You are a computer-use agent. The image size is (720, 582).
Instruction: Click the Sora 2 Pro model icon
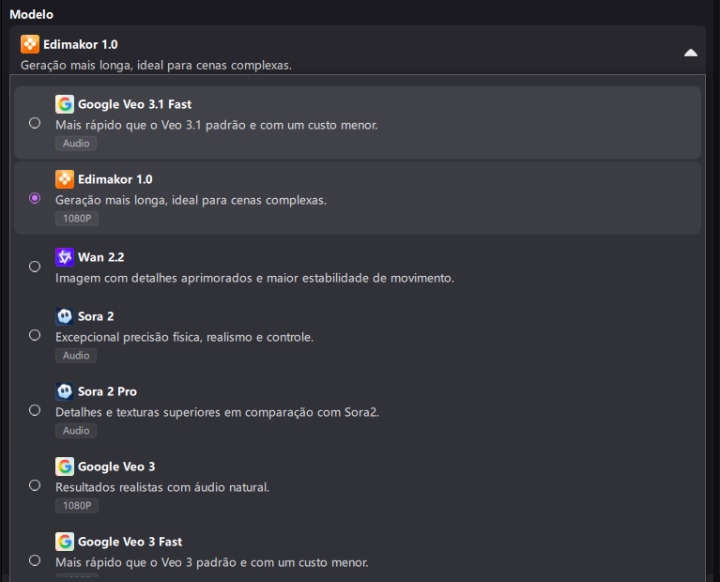(64, 391)
